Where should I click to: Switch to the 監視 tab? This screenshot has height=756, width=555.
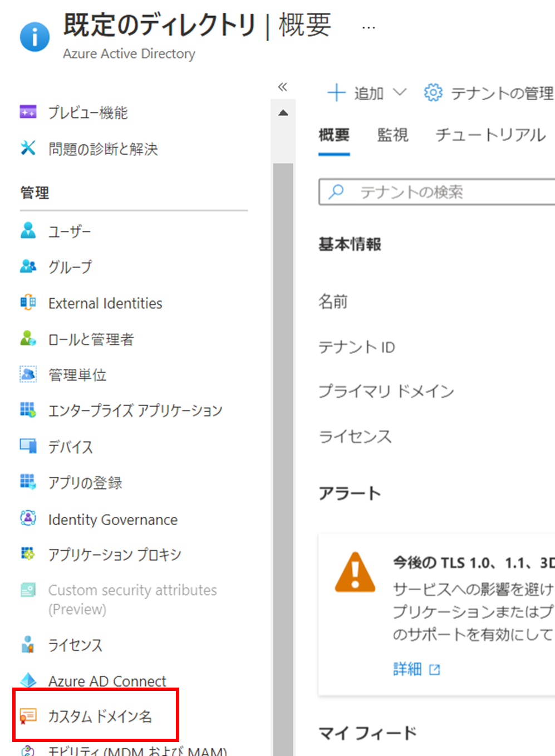click(393, 135)
